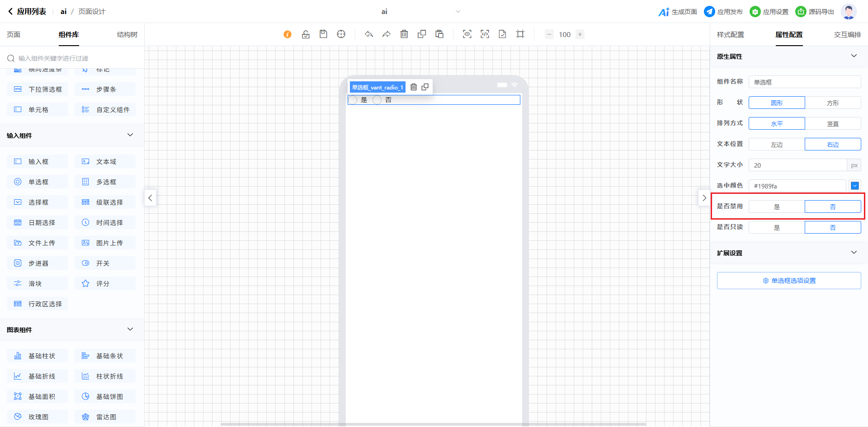
Task: Click 应用发布 in the header
Action: click(724, 12)
